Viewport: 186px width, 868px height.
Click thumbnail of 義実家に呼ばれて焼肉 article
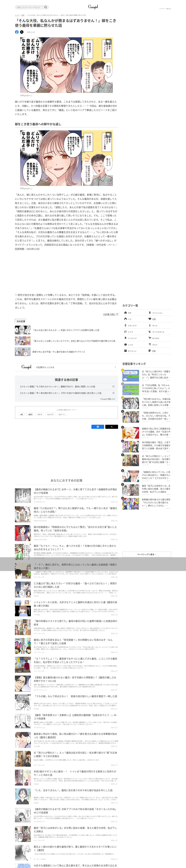tap(23, 740)
